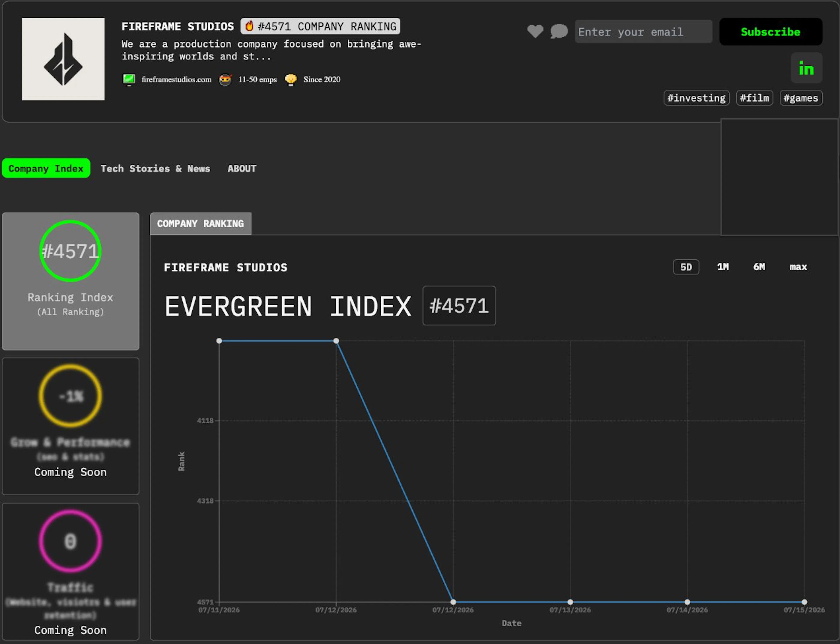Focus the Enter your email field

click(643, 32)
